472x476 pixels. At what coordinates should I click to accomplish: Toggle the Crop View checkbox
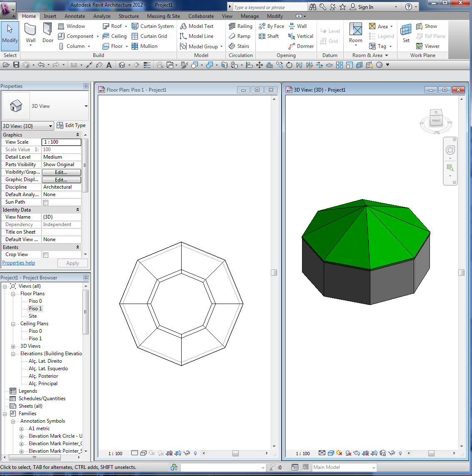(46, 255)
